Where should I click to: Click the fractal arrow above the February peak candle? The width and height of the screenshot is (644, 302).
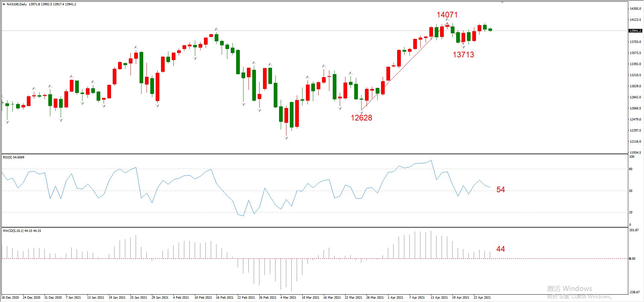pos(216,29)
